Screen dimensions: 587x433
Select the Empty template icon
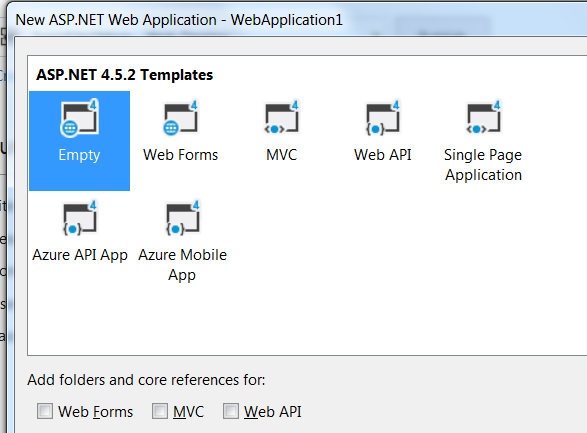[79, 118]
